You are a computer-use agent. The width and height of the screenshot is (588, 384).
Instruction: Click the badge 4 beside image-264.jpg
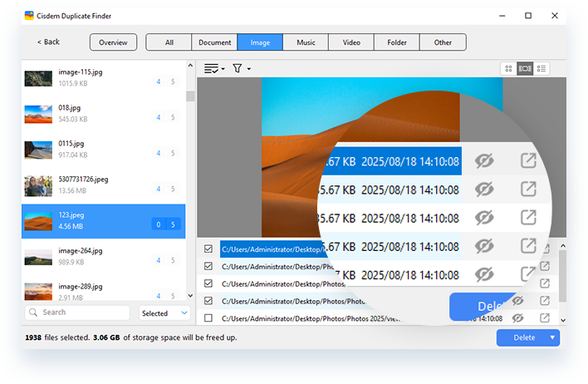tap(159, 260)
